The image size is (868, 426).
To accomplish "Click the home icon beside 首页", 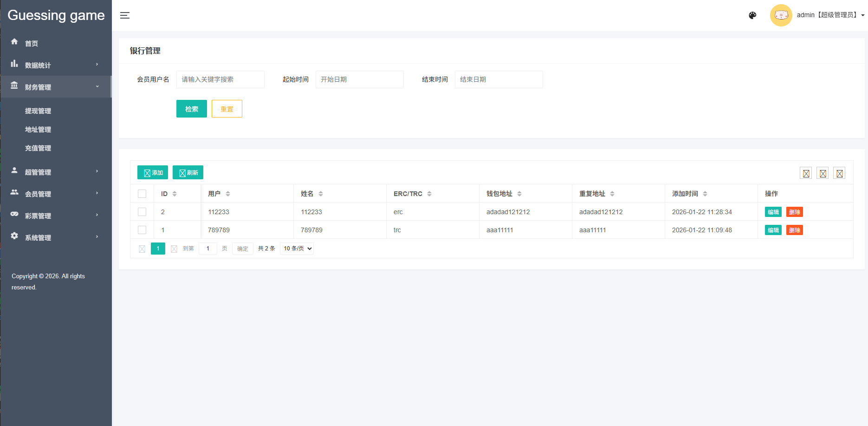I will pyautogui.click(x=14, y=42).
